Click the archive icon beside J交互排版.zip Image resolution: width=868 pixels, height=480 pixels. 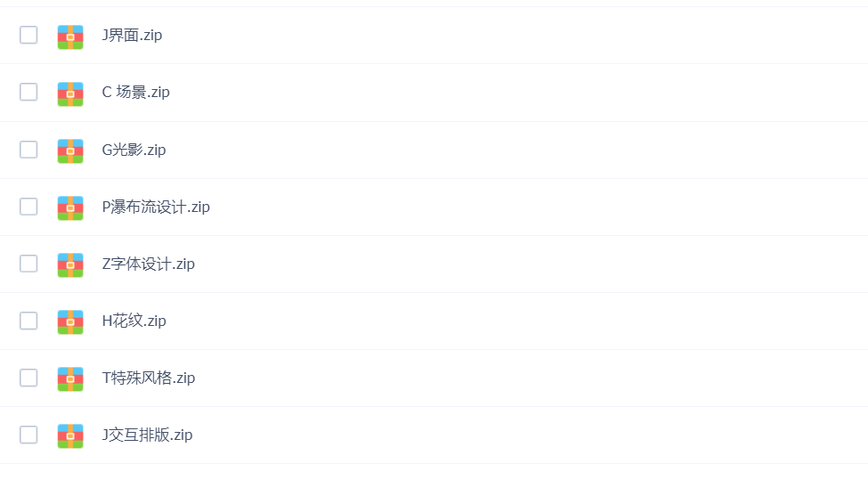click(70, 436)
